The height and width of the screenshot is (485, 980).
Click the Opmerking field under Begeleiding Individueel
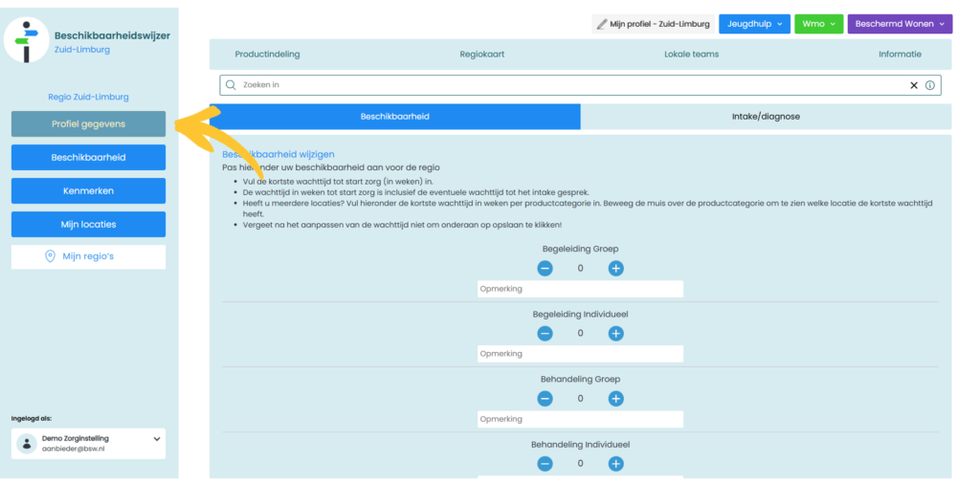580,354
